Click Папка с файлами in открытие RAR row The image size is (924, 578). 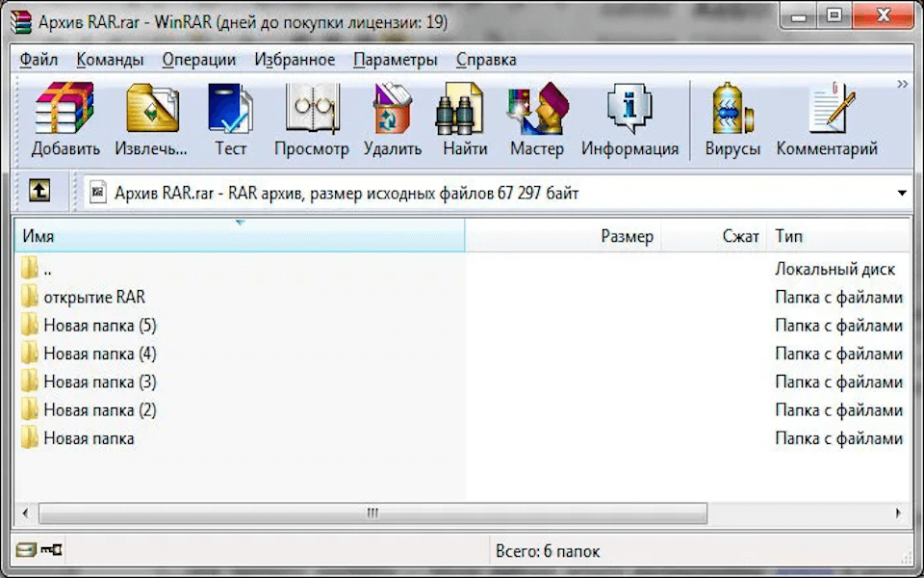pyautogui.click(x=839, y=298)
